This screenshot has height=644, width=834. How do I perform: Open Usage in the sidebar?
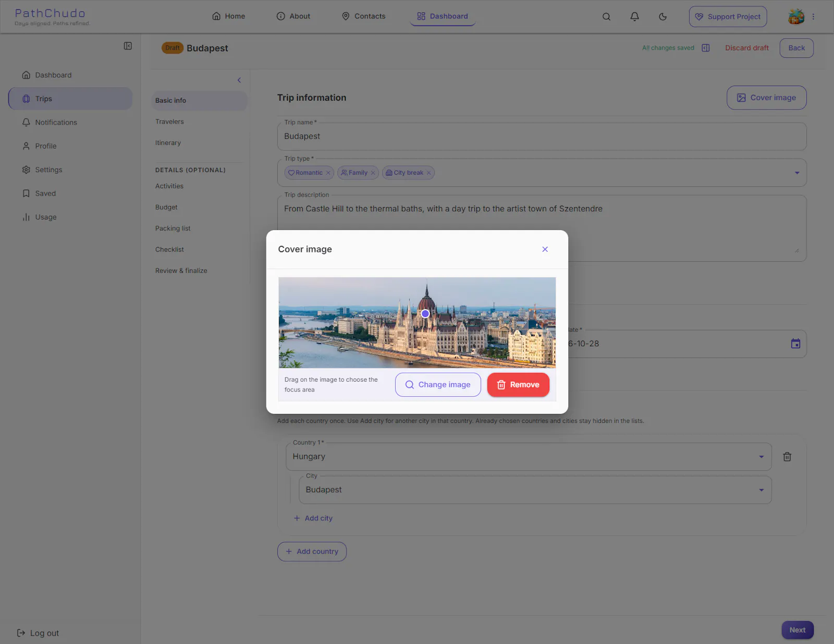[70, 217]
